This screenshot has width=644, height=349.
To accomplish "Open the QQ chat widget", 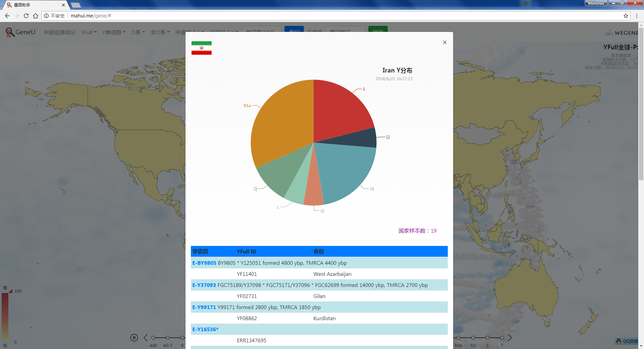I will (x=627, y=341).
